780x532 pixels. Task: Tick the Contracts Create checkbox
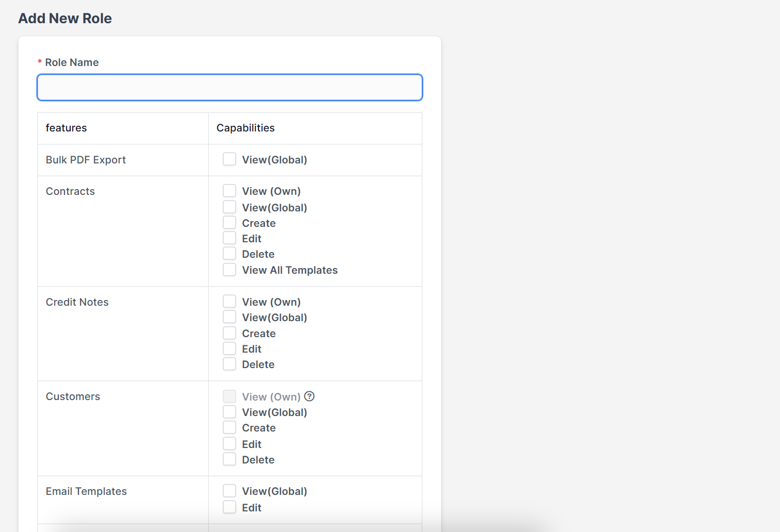click(230, 222)
